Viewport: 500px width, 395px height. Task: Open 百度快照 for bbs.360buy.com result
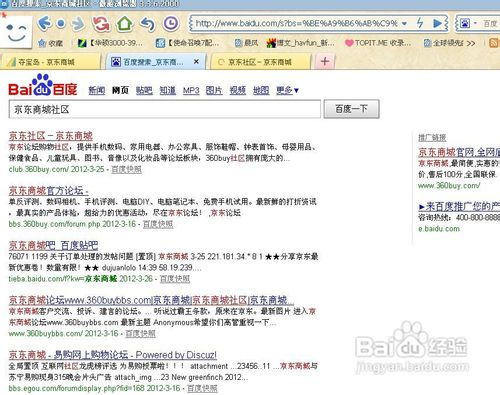158,224
